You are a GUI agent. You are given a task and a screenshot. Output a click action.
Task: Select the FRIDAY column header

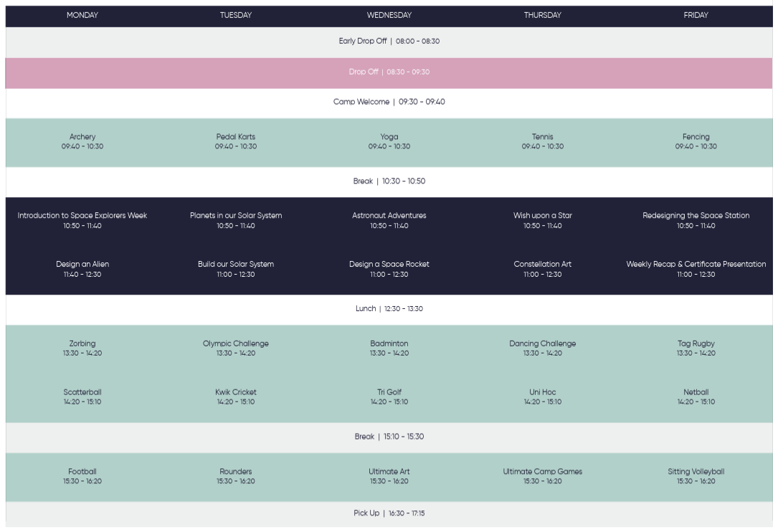pyautogui.click(x=696, y=15)
